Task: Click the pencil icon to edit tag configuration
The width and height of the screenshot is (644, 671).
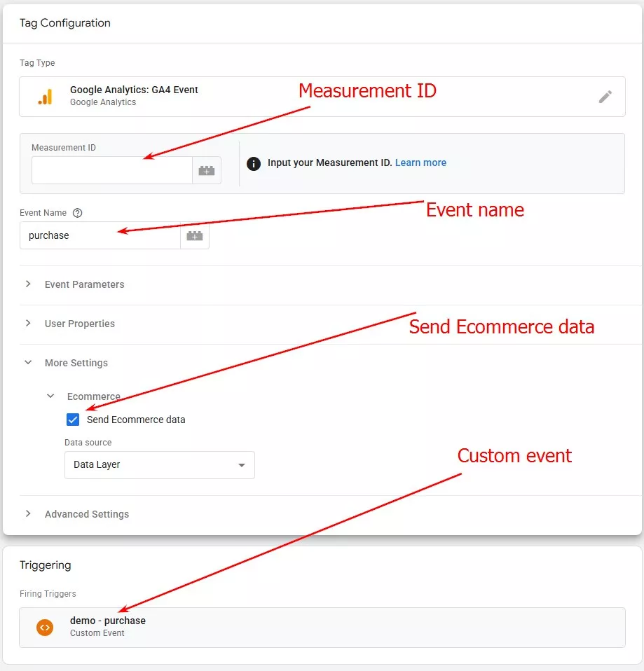Action: tap(605, 97)
